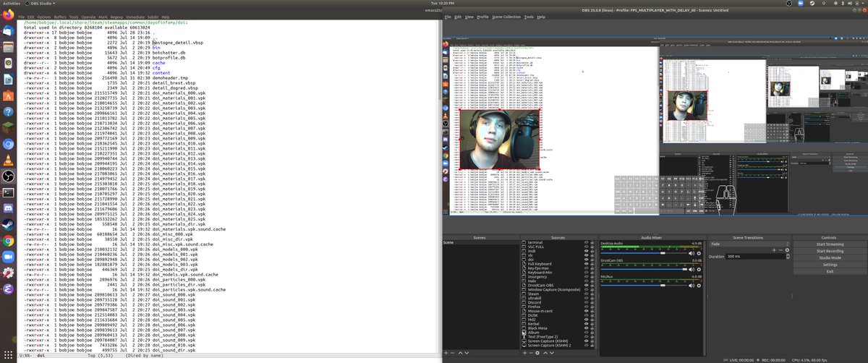Viewport: 868px width, 363px height.
Task: Click Activities in top bar
Action: (x=12, y=4)
